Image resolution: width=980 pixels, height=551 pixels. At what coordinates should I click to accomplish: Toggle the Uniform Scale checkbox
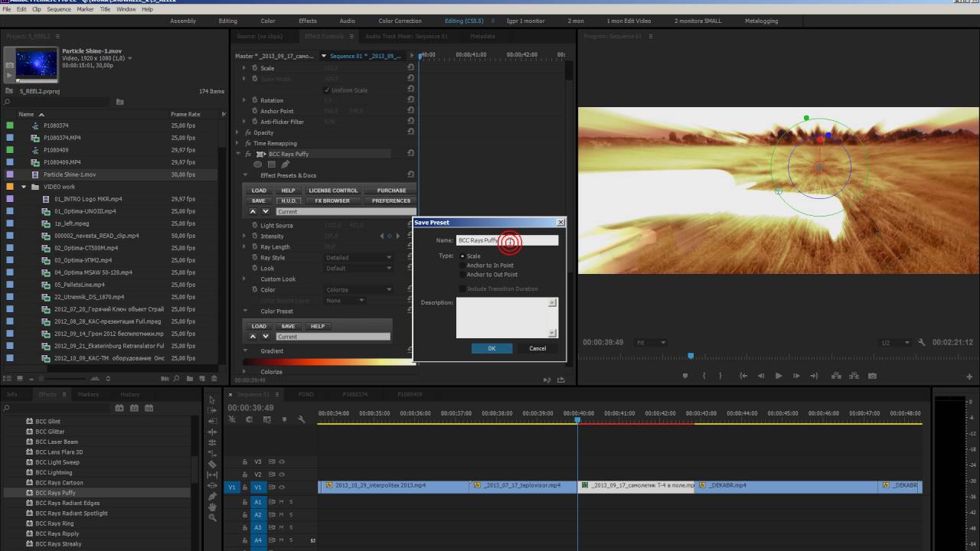point(327,90)
